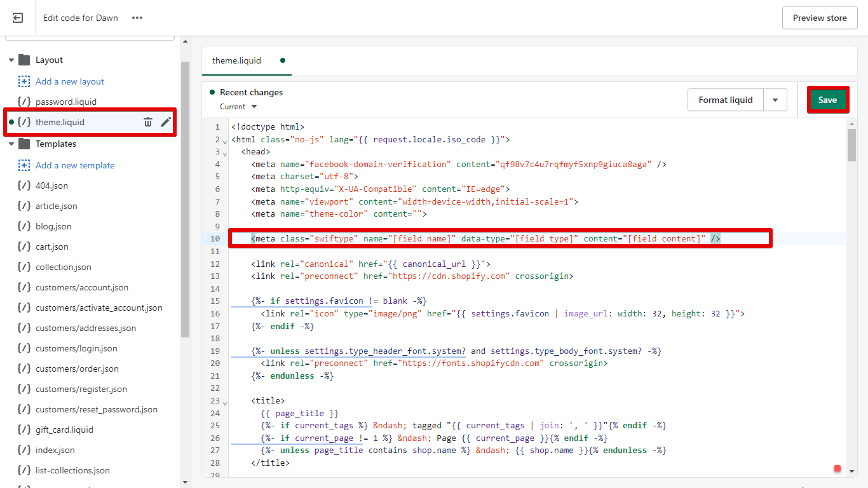Click the Layout folder icon
Screen dimensions: 868x488
24,60
